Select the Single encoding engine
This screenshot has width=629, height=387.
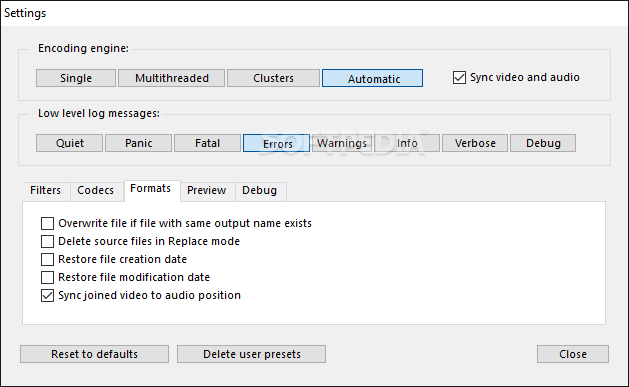[x=76, y=78]
